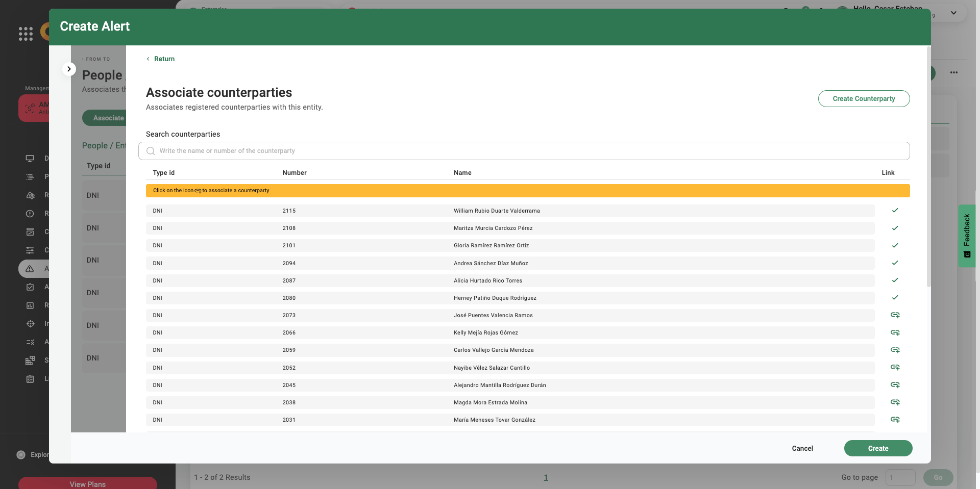Click link icon for Alejandro Mantilla row
This screenshot has height=489, width=980.
pyautogui.click(x=895, y=385)
